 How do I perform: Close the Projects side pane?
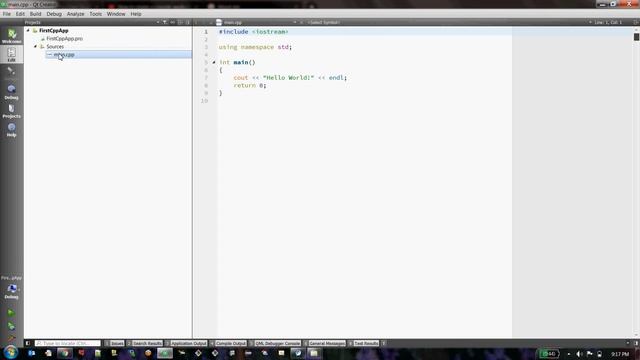click(x=188, y=22)
